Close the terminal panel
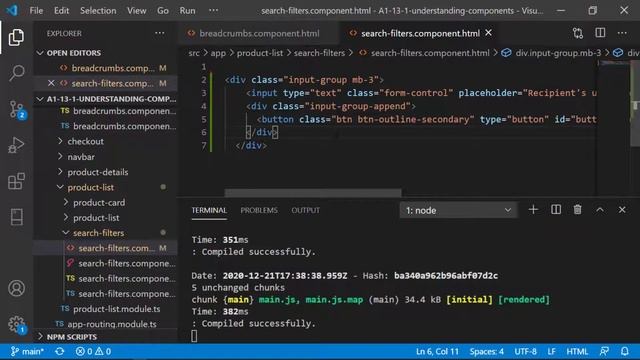This screenshot has height=360, width=640. tap(622, 210)
